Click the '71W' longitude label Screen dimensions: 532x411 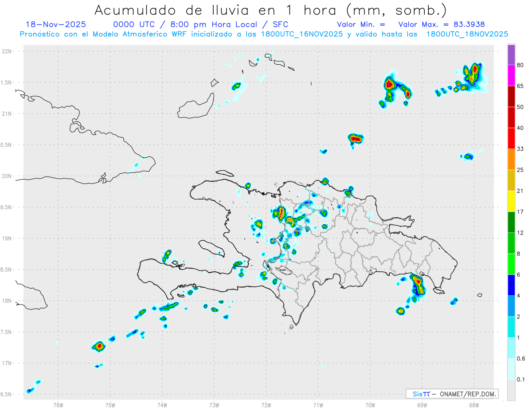(318, 405)
